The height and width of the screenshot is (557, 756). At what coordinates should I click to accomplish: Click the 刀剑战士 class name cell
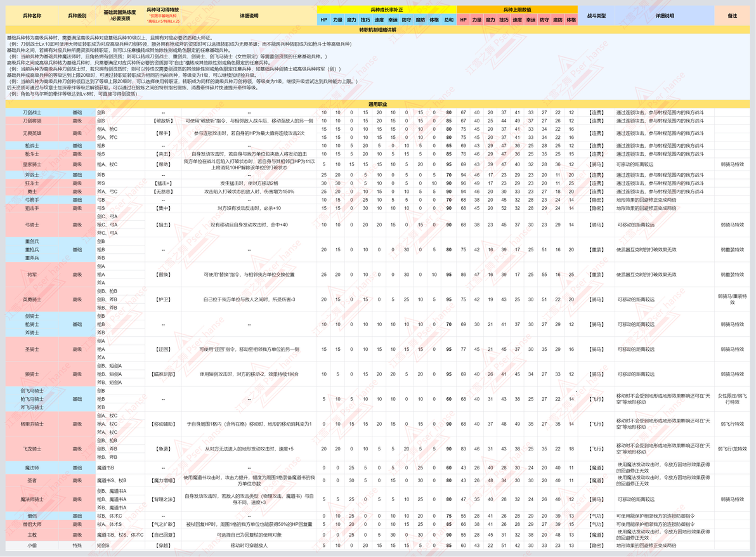point(32,112)
